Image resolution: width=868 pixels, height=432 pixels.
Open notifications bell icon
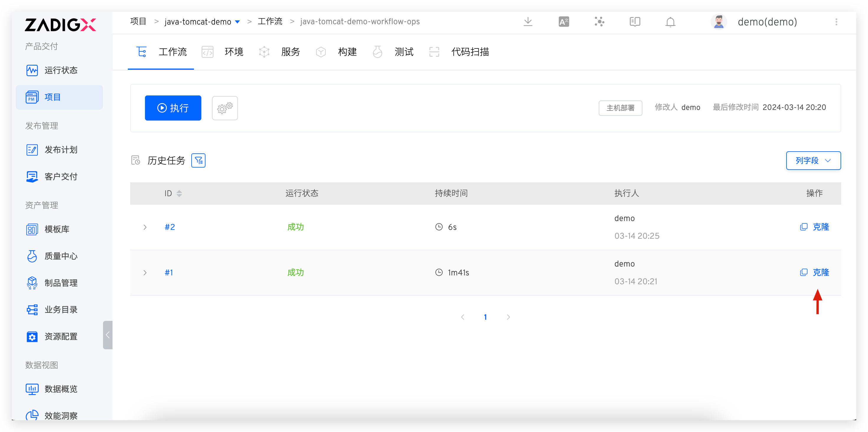click(670, 22)
